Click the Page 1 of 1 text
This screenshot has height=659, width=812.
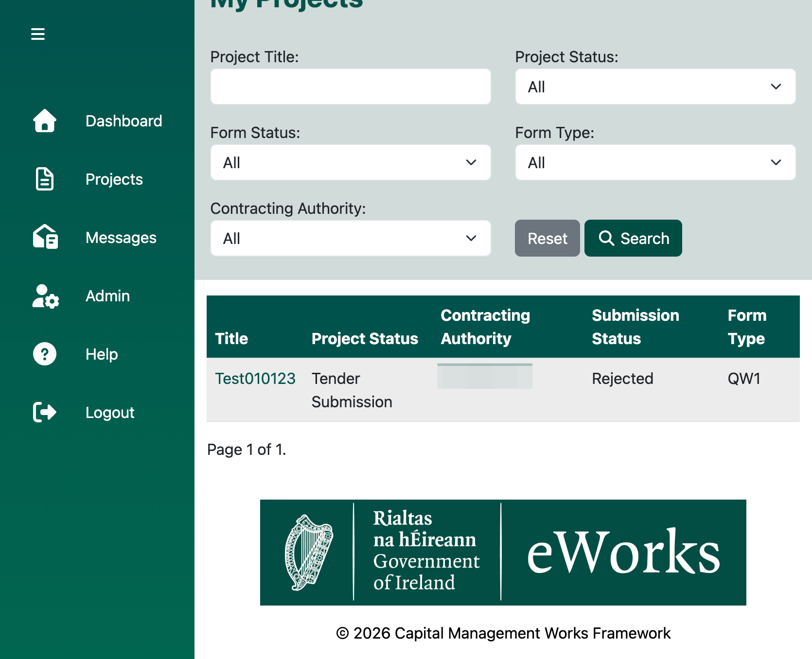(247, 450)
